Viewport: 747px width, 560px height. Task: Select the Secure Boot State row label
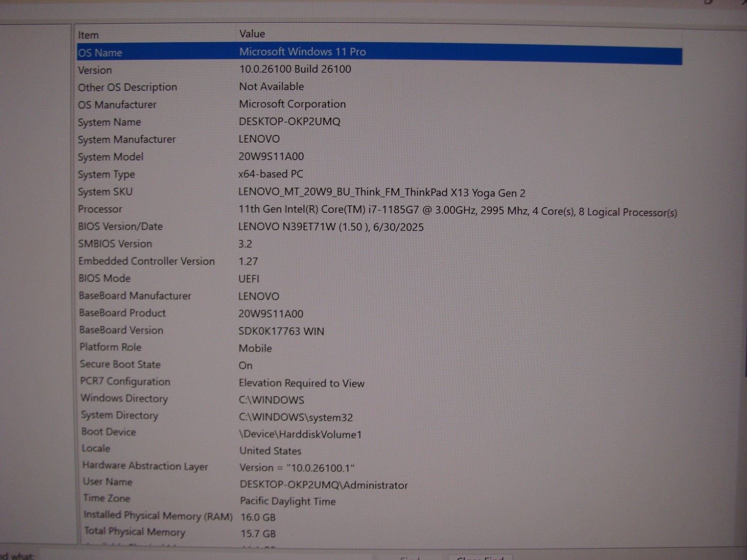[120, 364]
